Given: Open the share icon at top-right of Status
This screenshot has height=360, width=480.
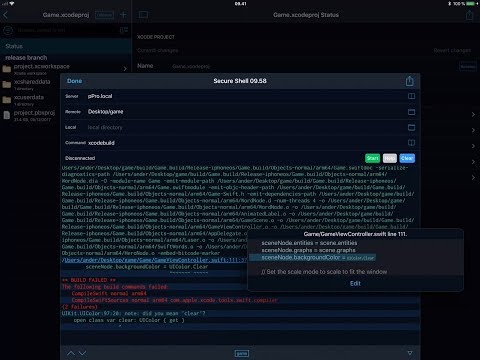Looking at the screenshot, I should pos(469,15).
